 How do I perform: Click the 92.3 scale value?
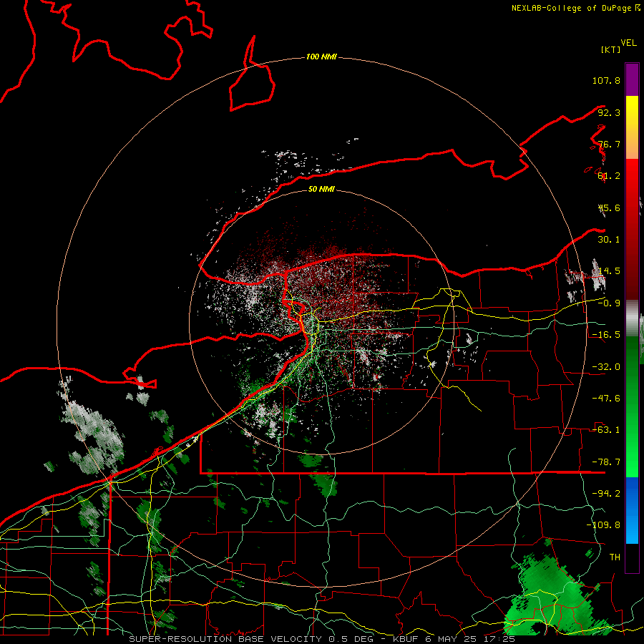(x=609, y=112)
